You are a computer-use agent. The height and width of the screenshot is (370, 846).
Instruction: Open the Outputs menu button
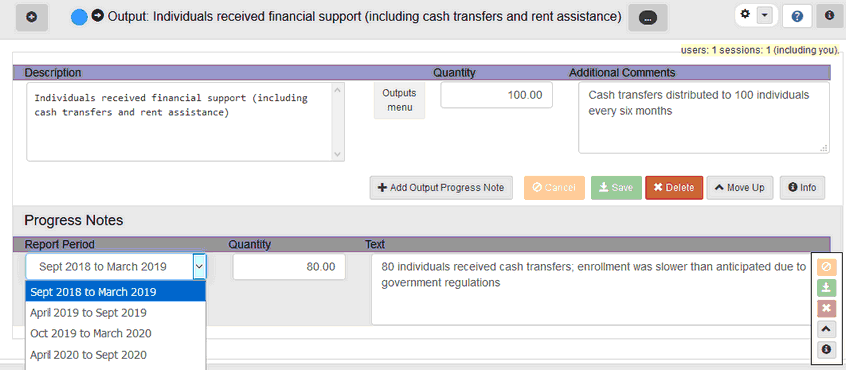[x=400, y=100]
